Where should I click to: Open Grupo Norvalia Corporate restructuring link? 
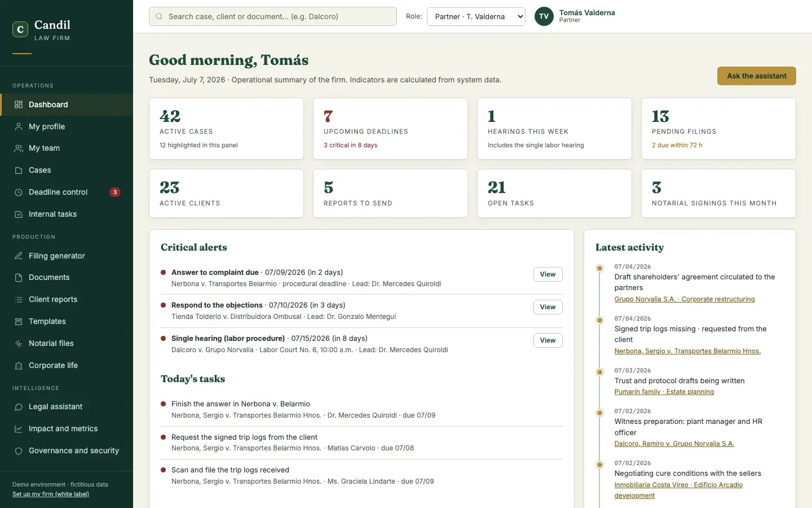click(x=685, y=299)
